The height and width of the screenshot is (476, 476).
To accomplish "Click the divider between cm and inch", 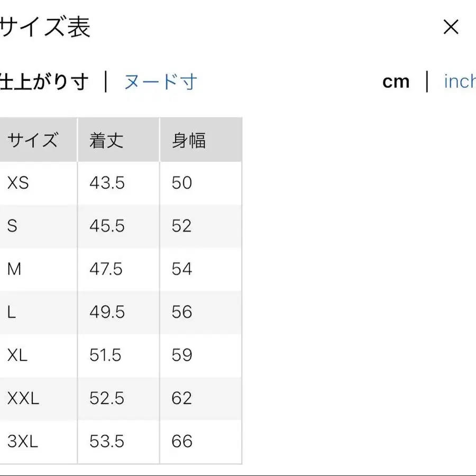I will point(427,81).
